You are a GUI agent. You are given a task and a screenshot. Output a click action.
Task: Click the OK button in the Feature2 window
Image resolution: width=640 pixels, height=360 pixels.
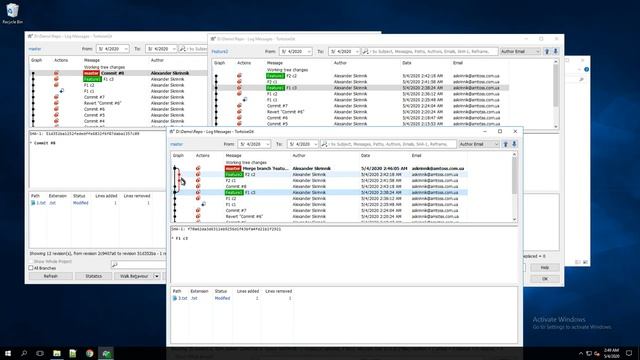tap(545, 279)
